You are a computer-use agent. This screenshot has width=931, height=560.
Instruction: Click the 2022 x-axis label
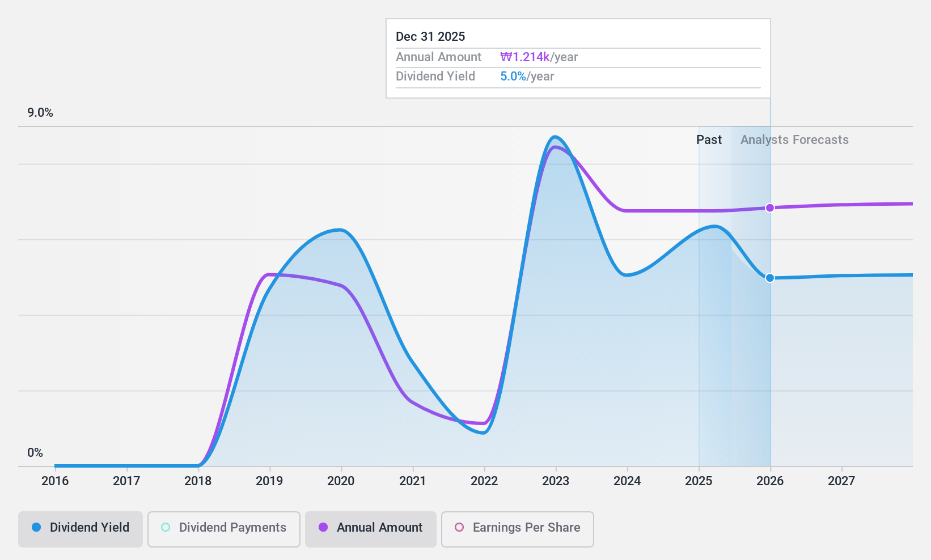pyautogui.click(x=484, y=481)
